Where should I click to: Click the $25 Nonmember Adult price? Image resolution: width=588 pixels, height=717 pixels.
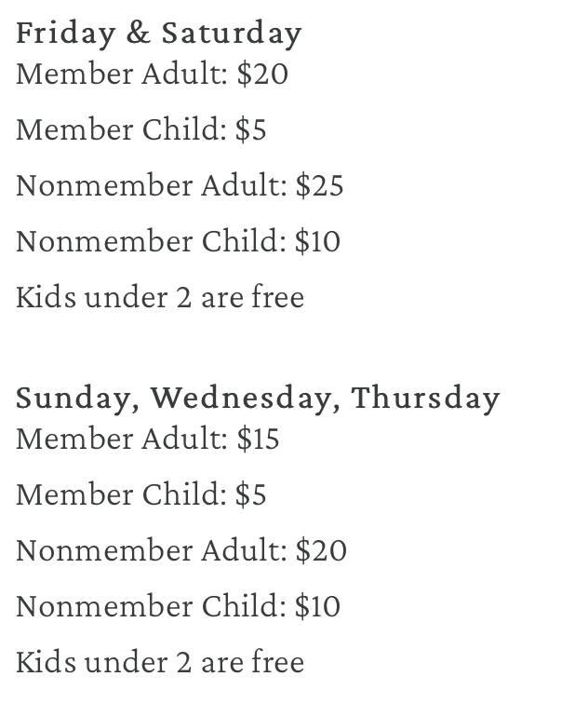pyautogui.click(x=319, y=185)
